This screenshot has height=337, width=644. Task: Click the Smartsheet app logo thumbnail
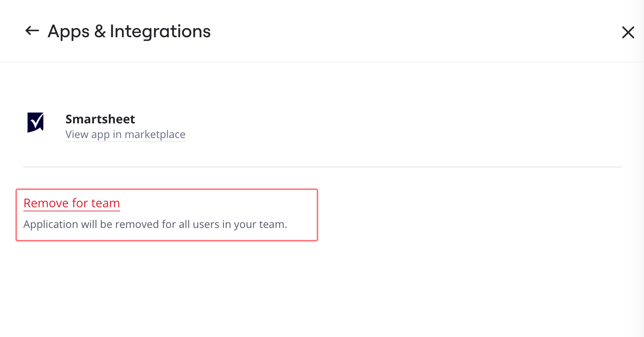click(x=35, y=123)
